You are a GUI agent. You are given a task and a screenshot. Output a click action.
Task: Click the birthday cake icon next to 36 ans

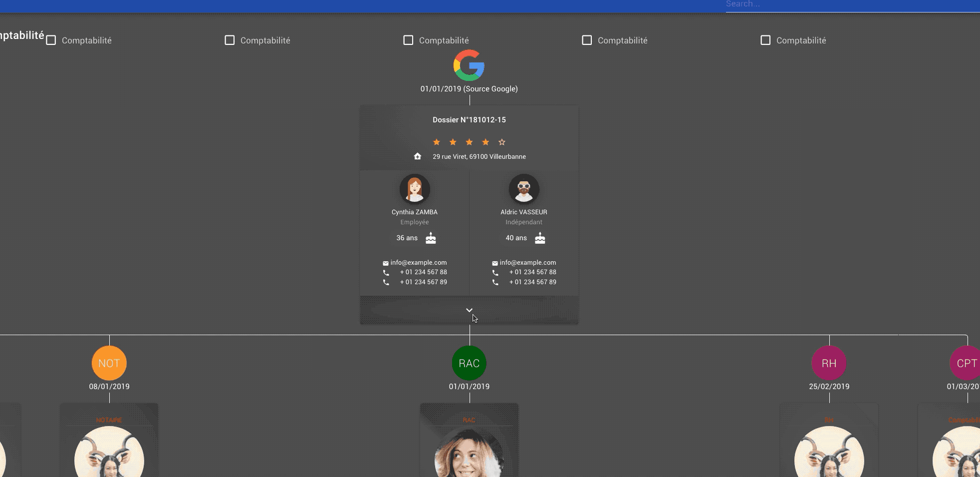[431, 238]
